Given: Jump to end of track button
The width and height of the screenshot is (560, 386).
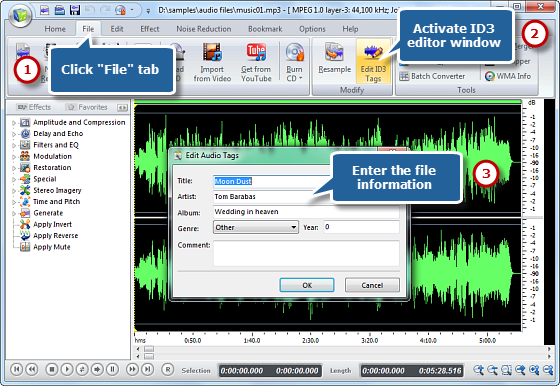Looking at the screenshot, I should point(148,369).
